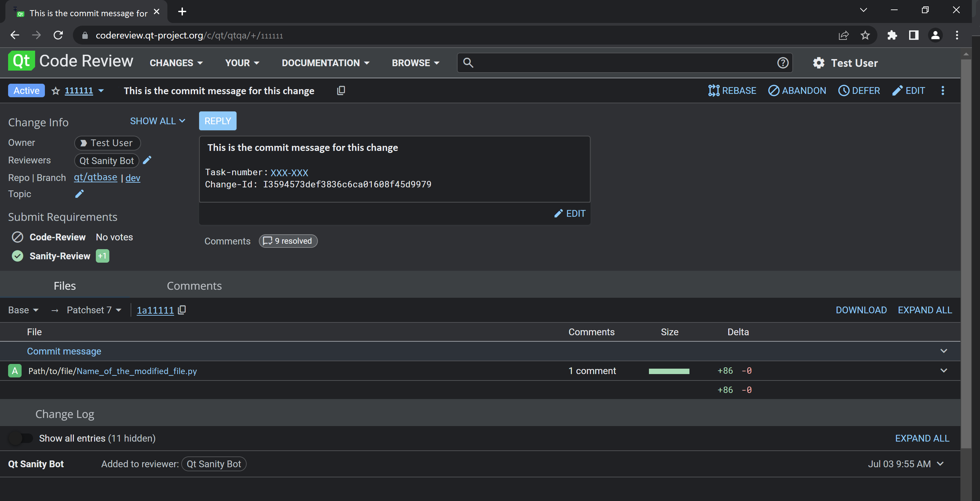Open the Task-number XXX-XXX link
This screenshot has width=980, height=501.
pos(289,173)
